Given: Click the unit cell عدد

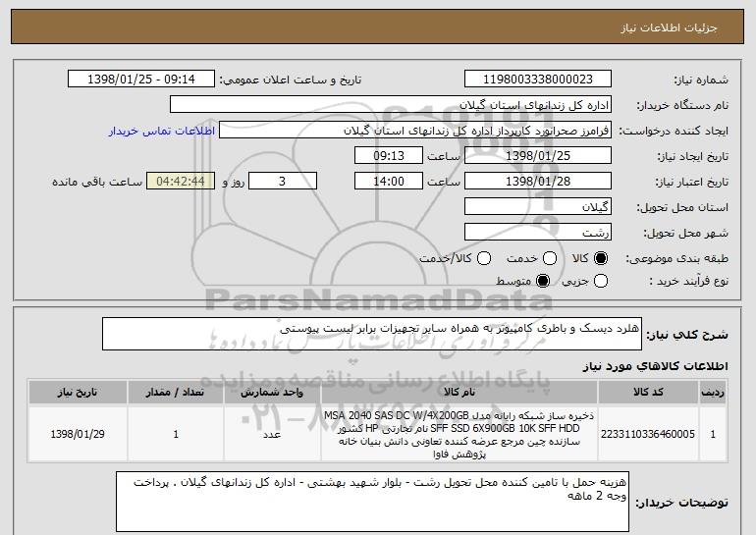Looking at the screenshot, I should tap(272, 434).
